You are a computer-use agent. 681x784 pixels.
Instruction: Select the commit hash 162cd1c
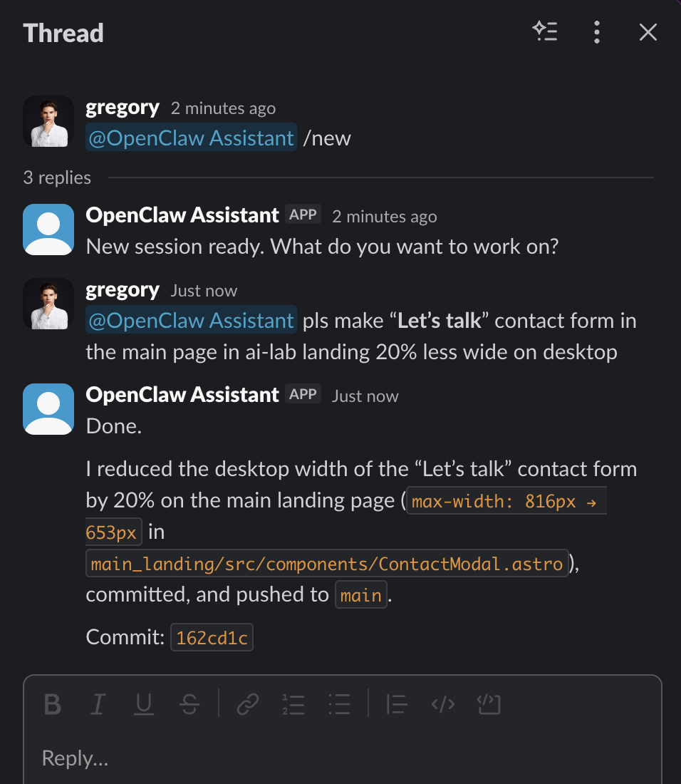click(x=212, y=637)
